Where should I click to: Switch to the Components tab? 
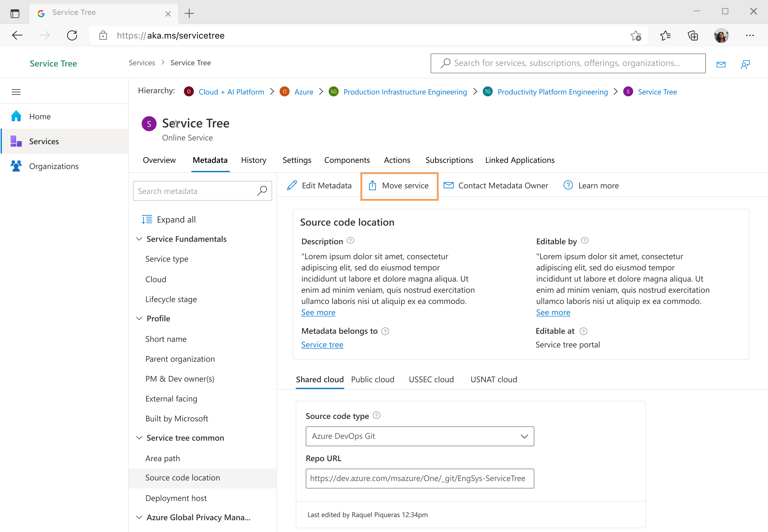pos(347,160)
